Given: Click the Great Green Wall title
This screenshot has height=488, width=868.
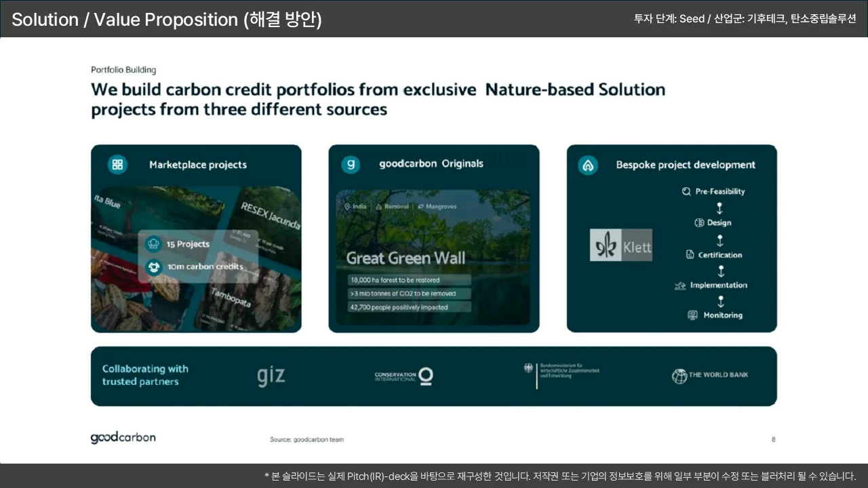Looking at the screenshot, I should click(x=406, y=258).
